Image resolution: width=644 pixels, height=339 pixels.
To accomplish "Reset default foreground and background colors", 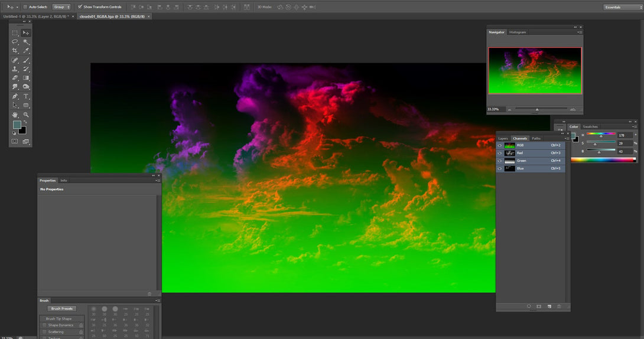I will (14, 133).
